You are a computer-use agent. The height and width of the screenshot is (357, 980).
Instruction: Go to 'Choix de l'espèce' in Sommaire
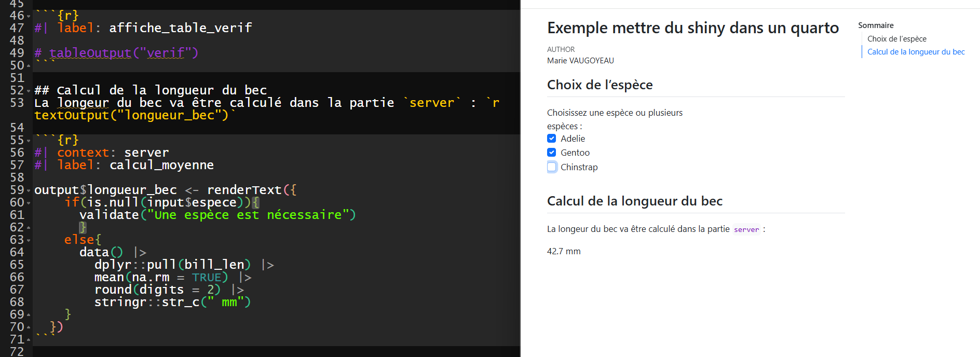coord(896,39)
